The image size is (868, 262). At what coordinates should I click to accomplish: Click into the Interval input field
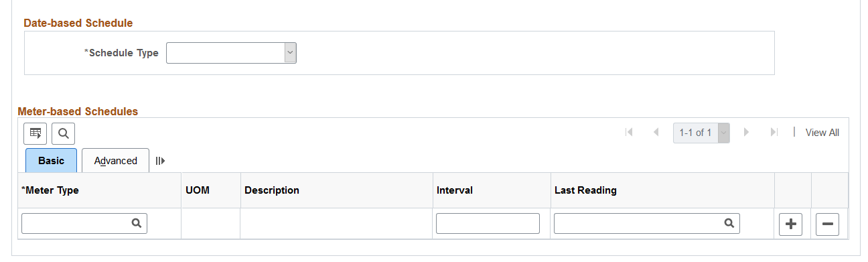(488, 224)
